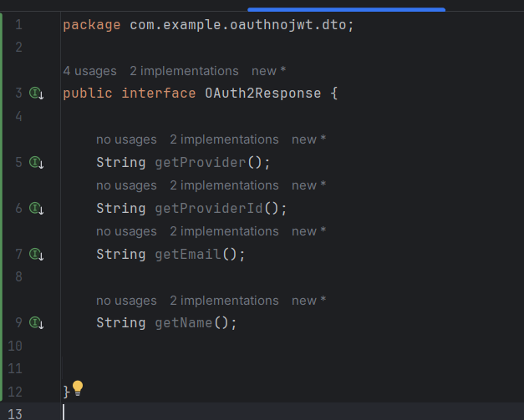Click line number 4 in the gutter
The width and height of the screenshot is (524, 420).
pos(18,116)
